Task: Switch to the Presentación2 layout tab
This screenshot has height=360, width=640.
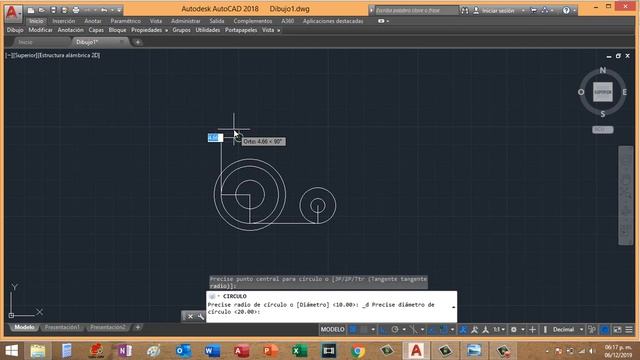Action: 108,327
